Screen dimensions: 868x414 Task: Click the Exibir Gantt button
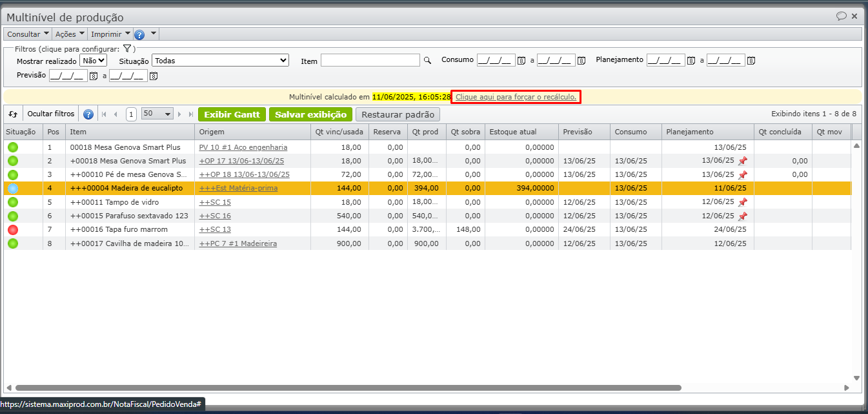[x=232, y=114]
